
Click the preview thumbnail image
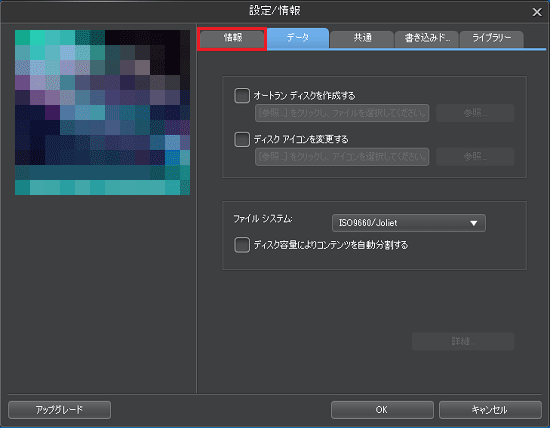tap(102, 112)
